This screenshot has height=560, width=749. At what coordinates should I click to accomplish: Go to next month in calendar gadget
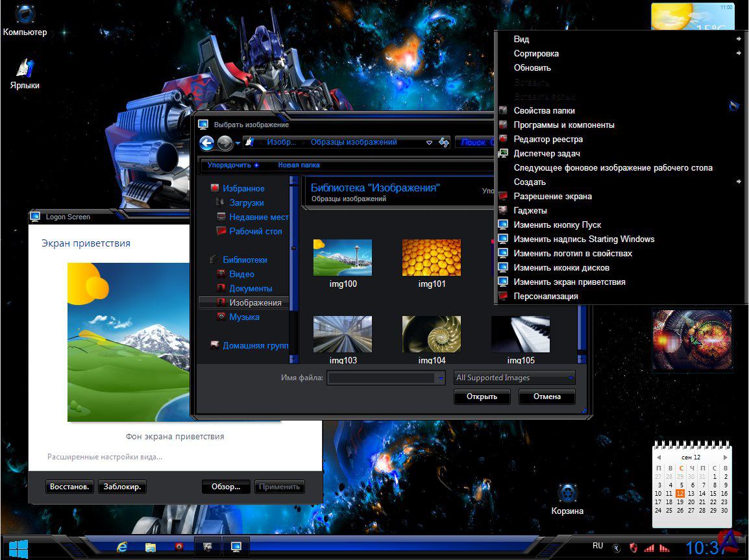tap(725, 457)
